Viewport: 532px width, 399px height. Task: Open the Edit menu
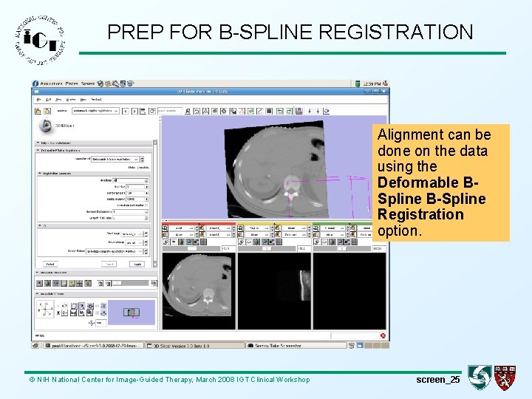[48, 100]
